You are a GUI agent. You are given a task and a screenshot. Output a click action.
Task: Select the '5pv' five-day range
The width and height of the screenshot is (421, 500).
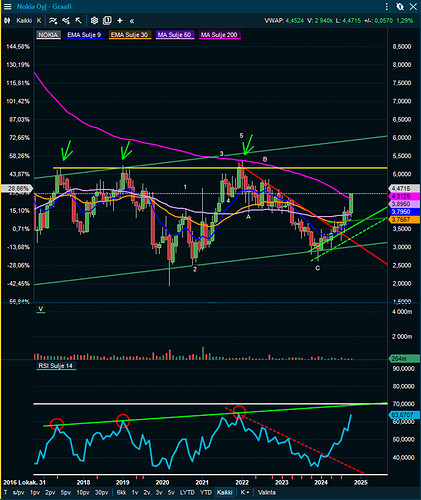click(66, 492)
